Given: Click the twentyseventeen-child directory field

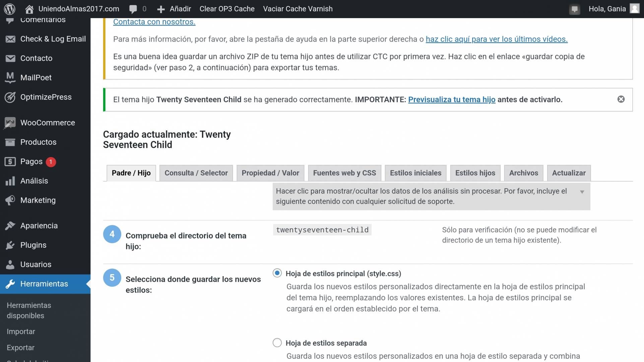Looking at the screenshot, I should pos(322,230).
